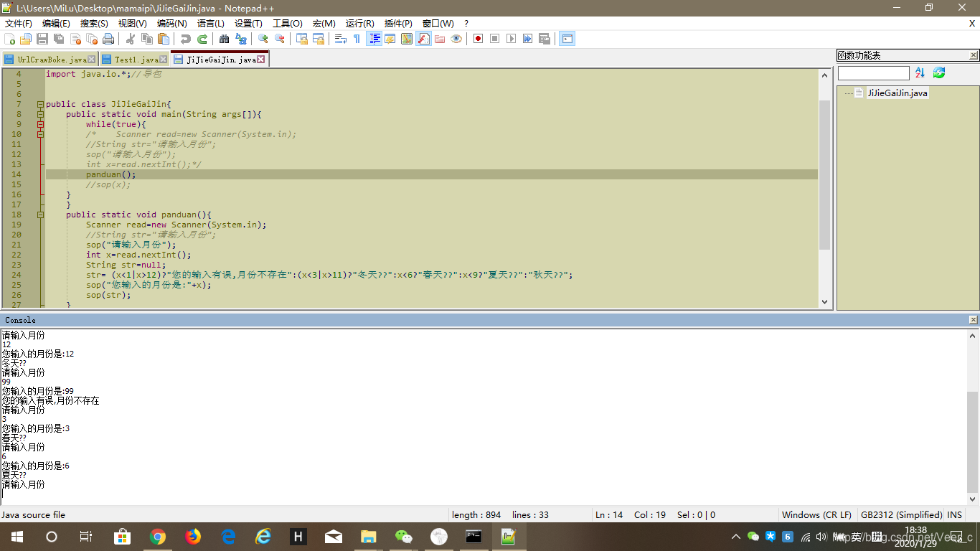Image resolution: width=980 pixels, height=551 pixels.
Task: Toggle the indent guide toolbar button
Action: point(374,39)
